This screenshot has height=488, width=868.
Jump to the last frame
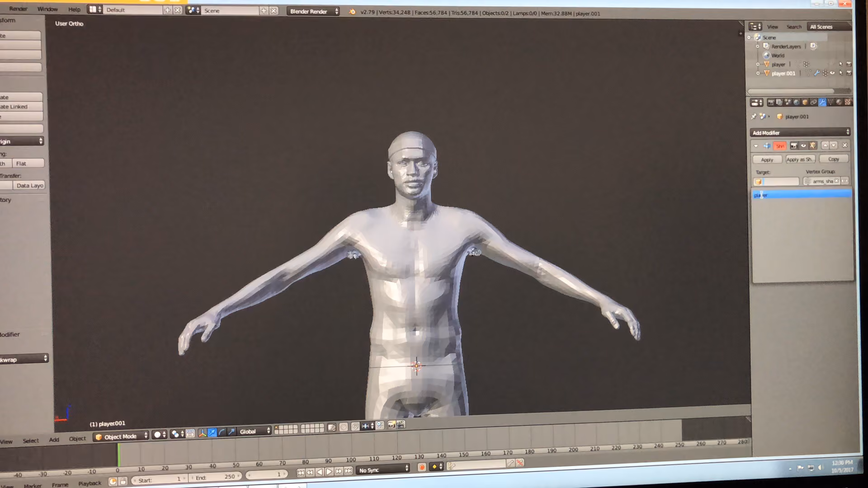[349, 471]
